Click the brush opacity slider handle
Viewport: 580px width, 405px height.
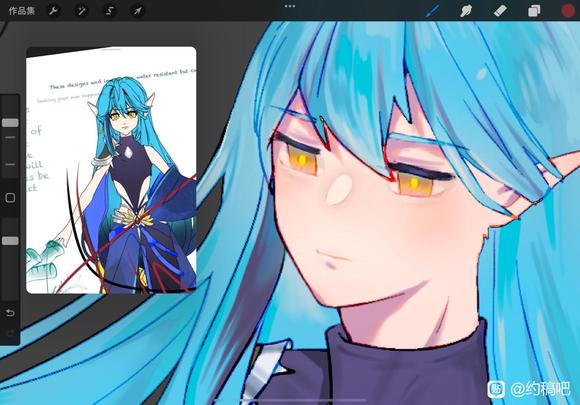10,241
